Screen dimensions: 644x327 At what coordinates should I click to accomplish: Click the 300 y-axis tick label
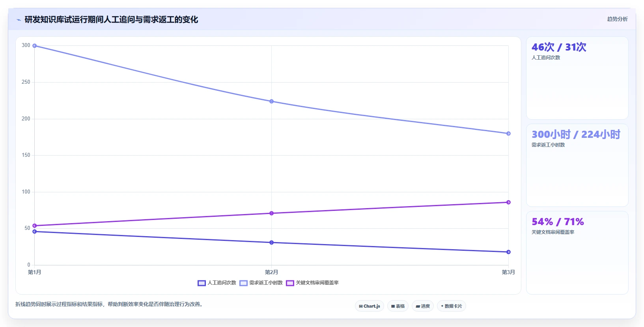click(26, 45)
